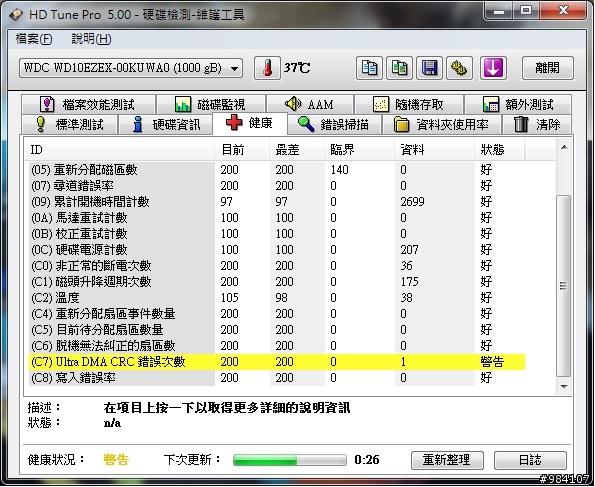Click the yellow 警告 health status text

116,460
